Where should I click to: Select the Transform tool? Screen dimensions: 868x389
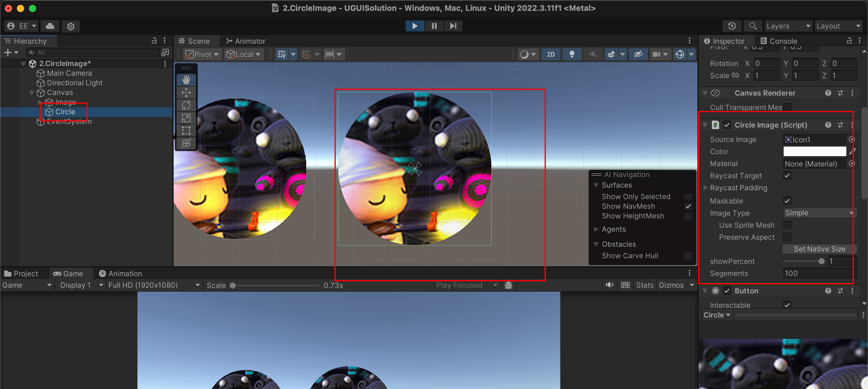(186, 143)
